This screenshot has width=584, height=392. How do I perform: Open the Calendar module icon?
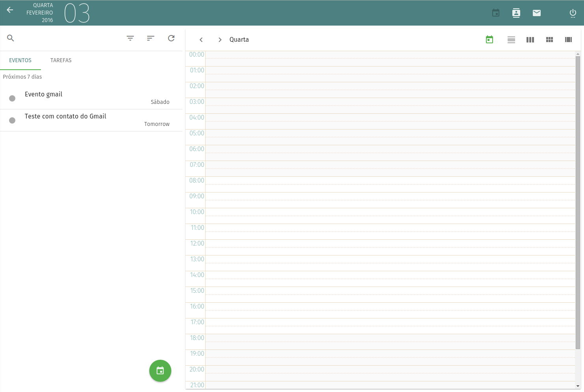496,13
